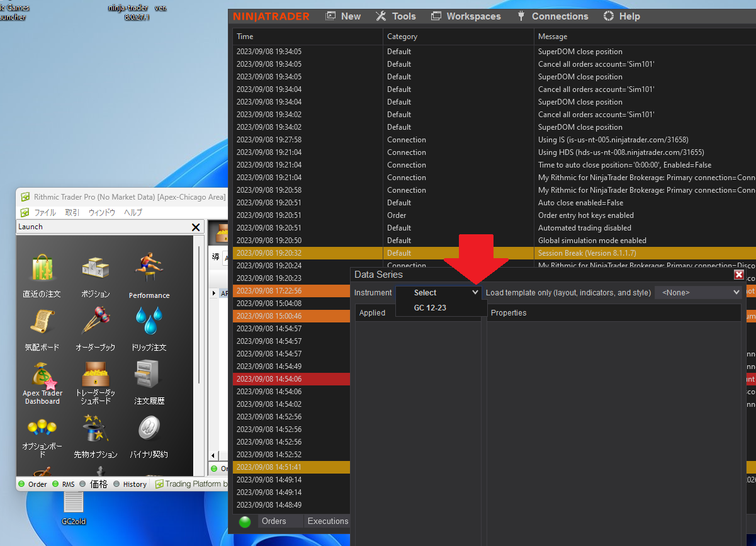Select the Time to auto close position log row
The width and height of the screenshot is (756, 546).
[494, 165]
